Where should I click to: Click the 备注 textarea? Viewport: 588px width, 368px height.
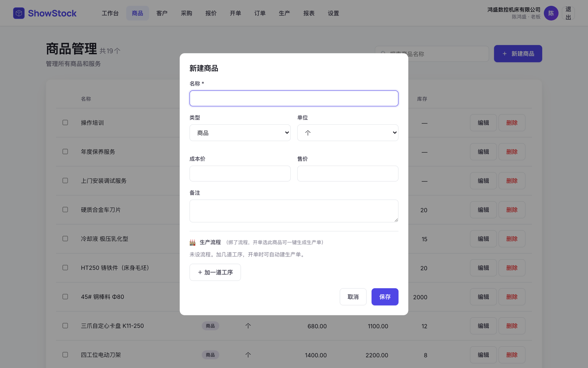(x=294, y=211)
